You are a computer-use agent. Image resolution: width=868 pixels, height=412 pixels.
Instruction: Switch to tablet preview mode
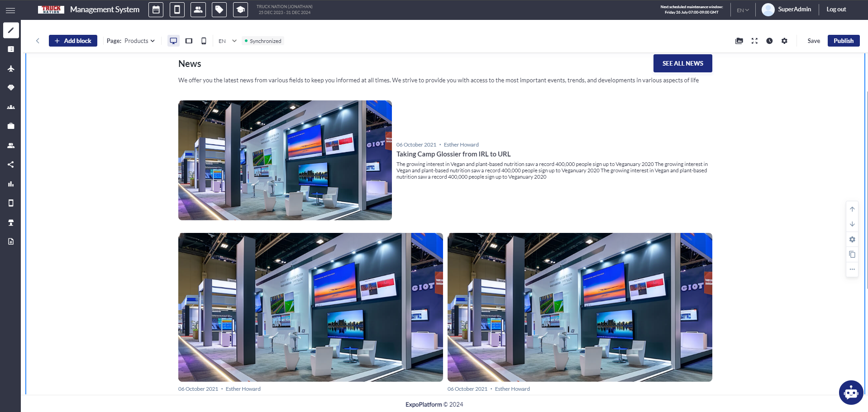pos(189,41)
